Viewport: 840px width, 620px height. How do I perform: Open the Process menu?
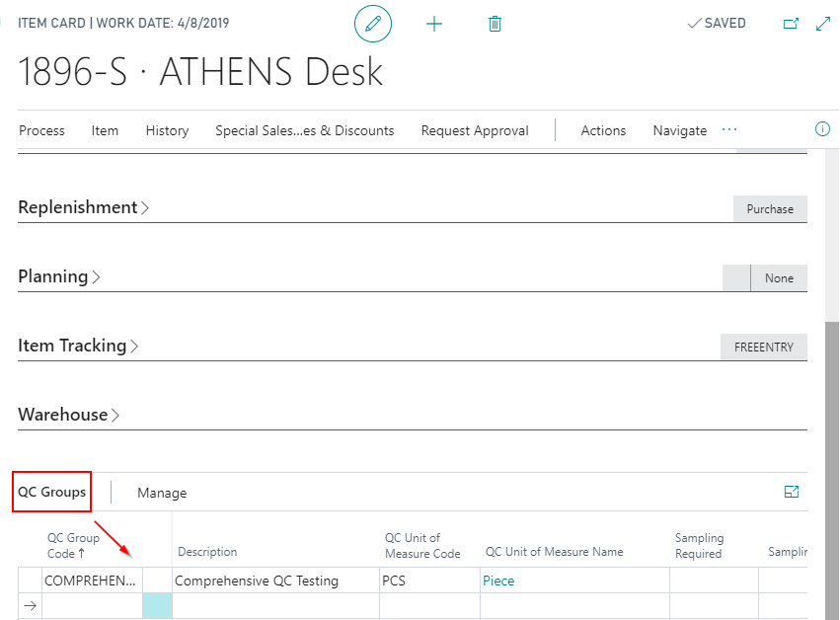[x=41, y=130]
